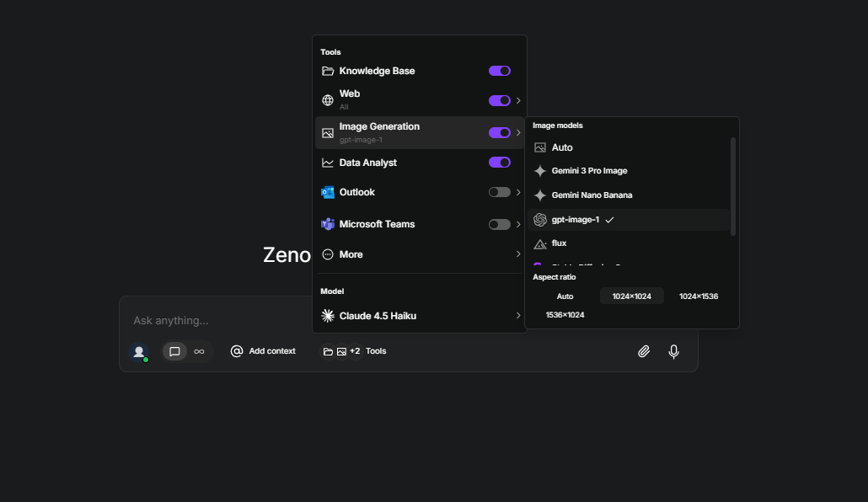The height and width of the screenshot is (502, 868).
Task: Click the user avatar icon
Action: click(x=139, y=351)
